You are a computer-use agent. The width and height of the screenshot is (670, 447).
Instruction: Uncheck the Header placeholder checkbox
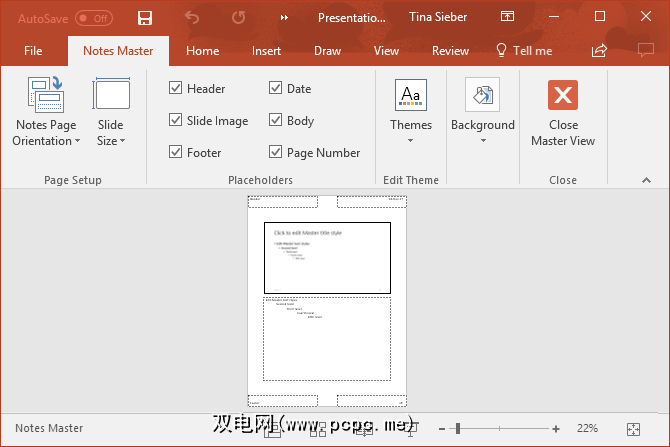(x=176, y=89)
